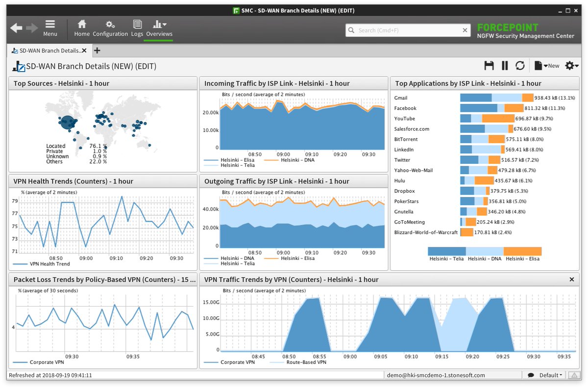Image resolution: width=588 pixels, height=388 pixels.
Task: Close the SD-WAN Branch Details tab
Action: 84,51
